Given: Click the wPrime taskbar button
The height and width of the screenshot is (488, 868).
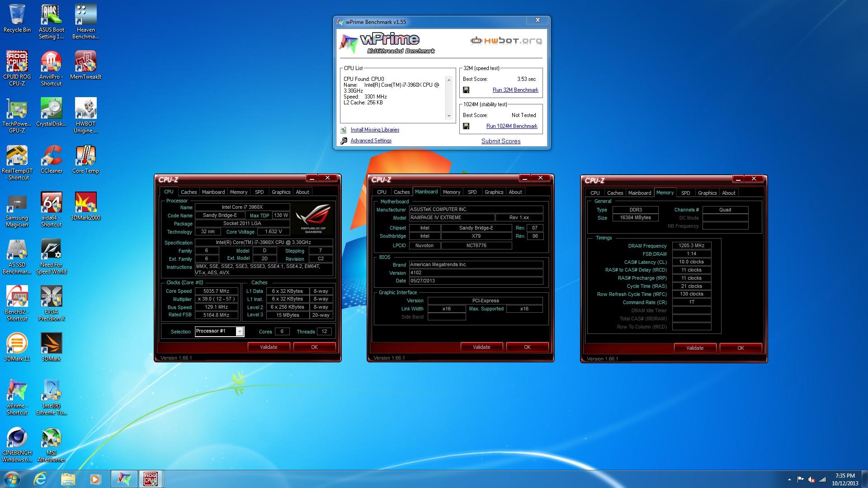Looking at the screenshot, I should [124, 479].
